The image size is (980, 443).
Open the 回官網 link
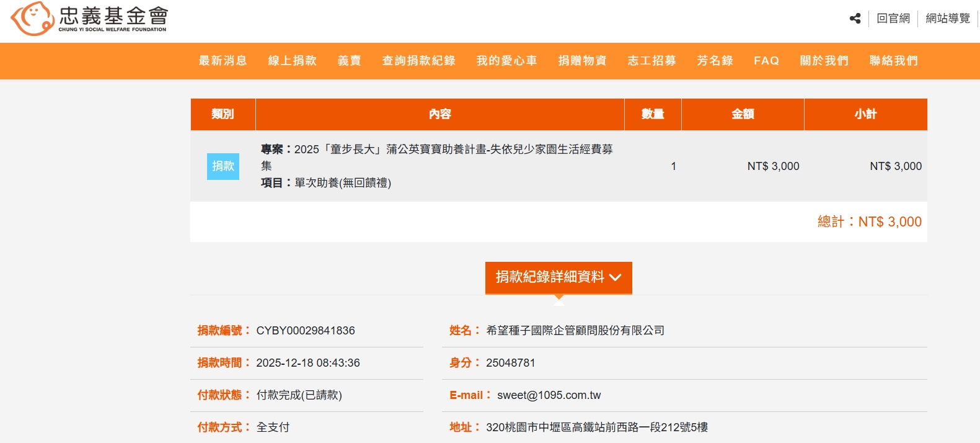coord(893,19)
